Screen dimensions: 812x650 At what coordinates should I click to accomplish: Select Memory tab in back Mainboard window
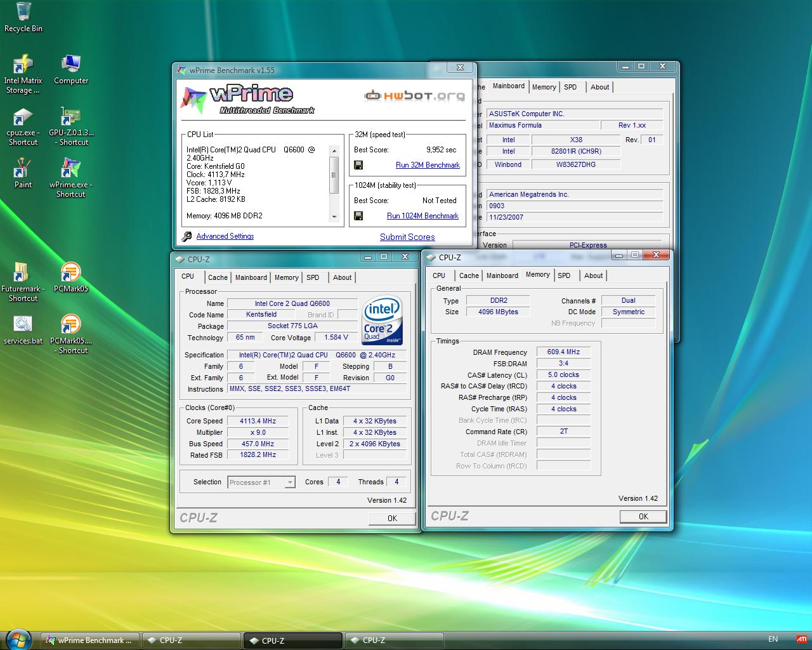[544, 87]
